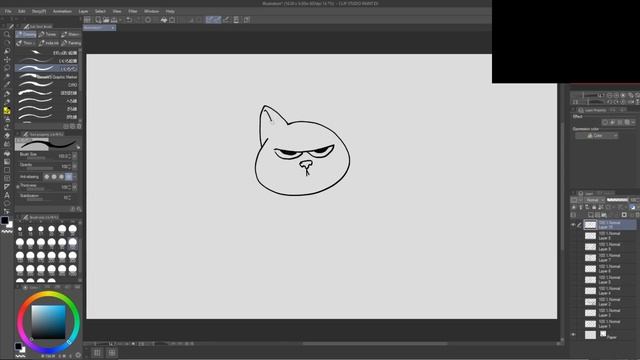Choose the first sub tool group tab
The height and width of the screenshot is (360, 640).
point(26,34)
